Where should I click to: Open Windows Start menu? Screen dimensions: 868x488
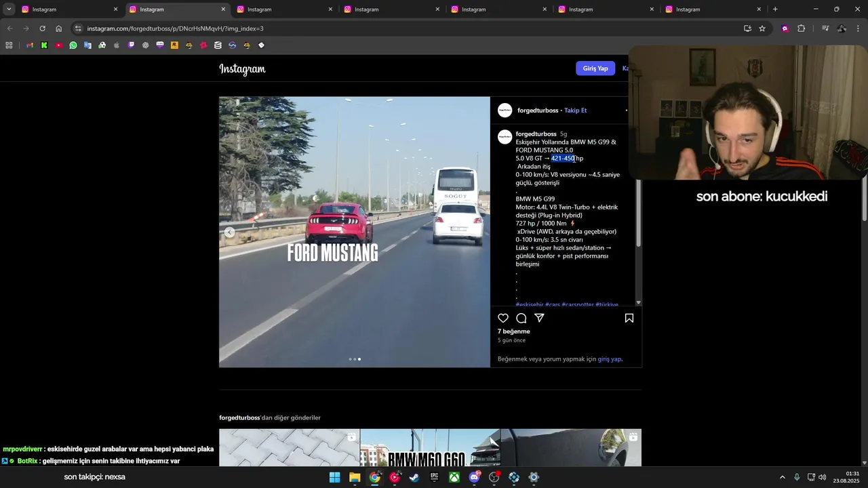click(334, 477)
